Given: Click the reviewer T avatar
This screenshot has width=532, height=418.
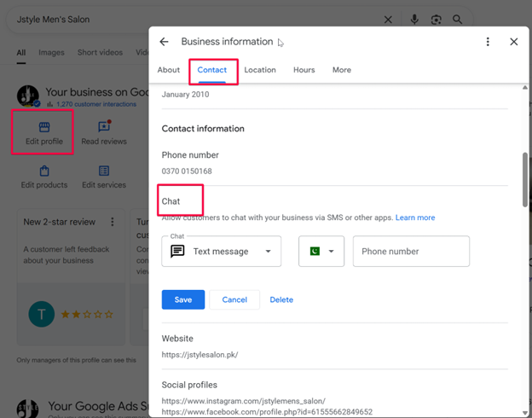Looking at the screenshot, I should point(42,314).
